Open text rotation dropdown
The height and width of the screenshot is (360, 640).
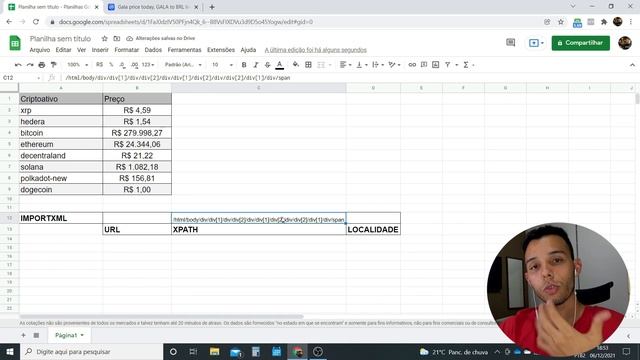pyautogui.click(x=394, y=65)
